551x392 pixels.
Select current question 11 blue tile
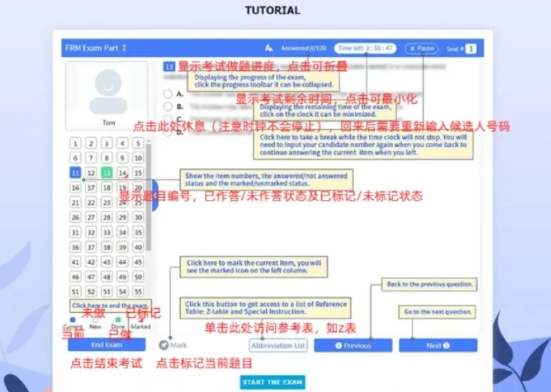[75, 173]
